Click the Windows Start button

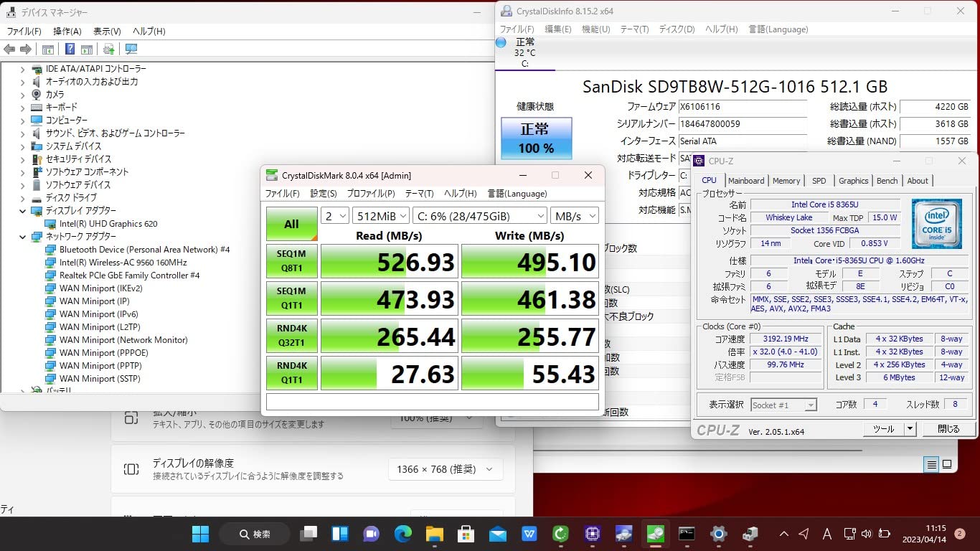click(201, 534)
